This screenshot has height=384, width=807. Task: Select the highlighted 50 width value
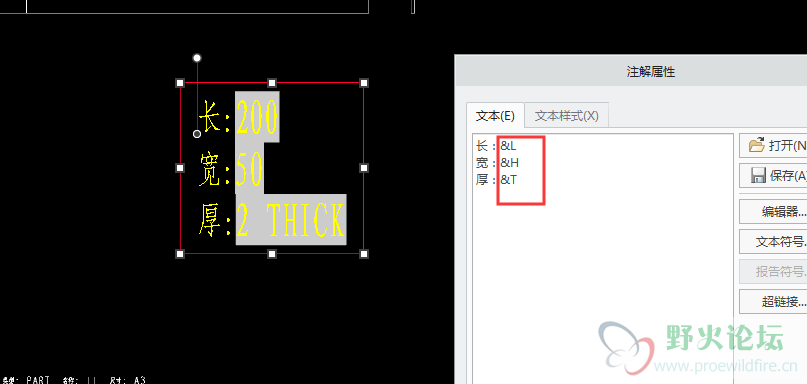pyautogui.click(x=250, y=169)
